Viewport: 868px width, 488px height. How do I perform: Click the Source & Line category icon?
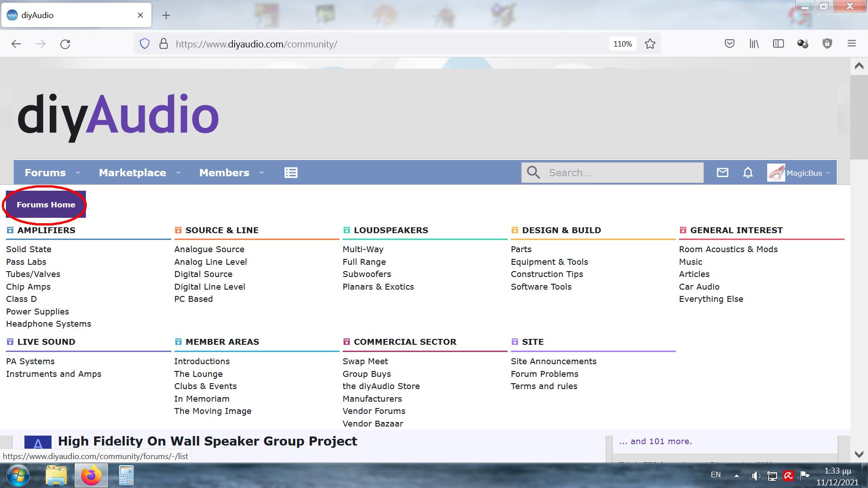pyautogui.click(x=178, y=230)
